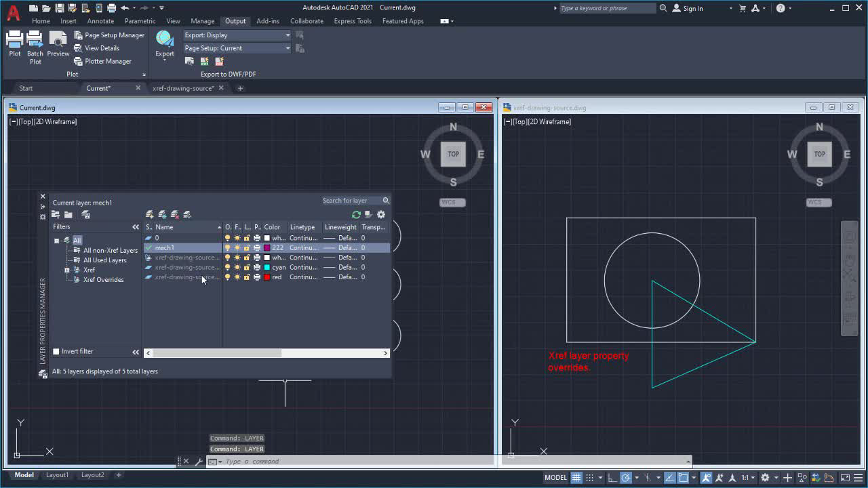Click the Delete Layer icon with red X
Screen dimensions: 868x488
click(174, 215)
